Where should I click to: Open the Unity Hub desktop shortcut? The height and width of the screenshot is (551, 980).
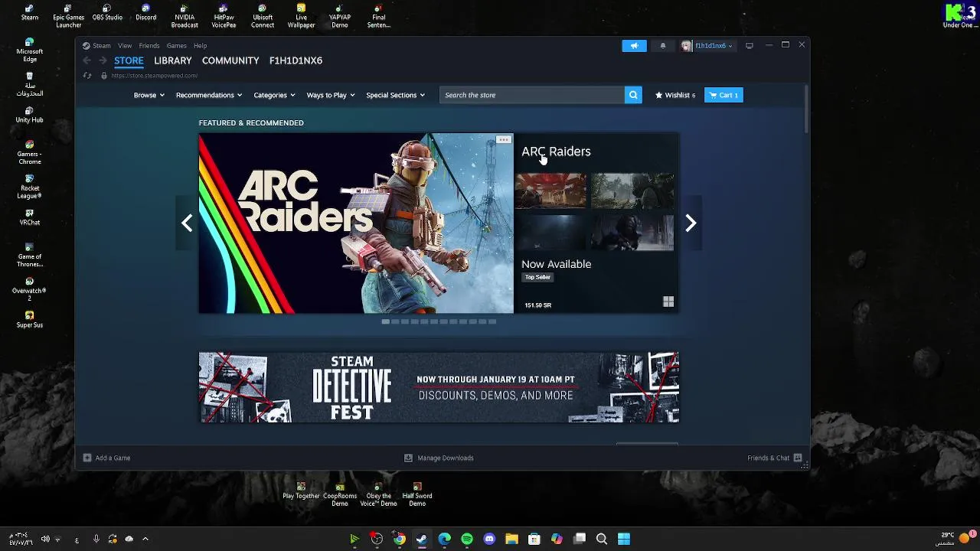29,116
